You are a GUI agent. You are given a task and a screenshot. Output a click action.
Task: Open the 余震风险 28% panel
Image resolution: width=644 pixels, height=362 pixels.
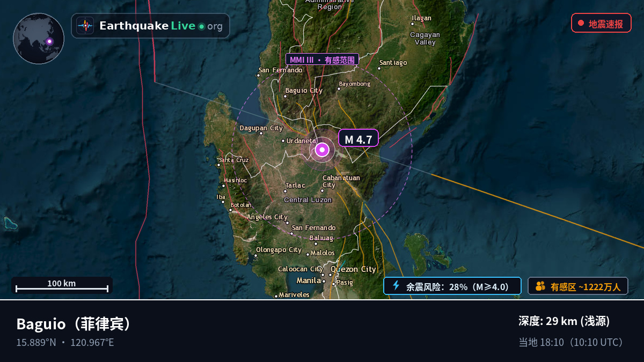(x=452, y=286)
